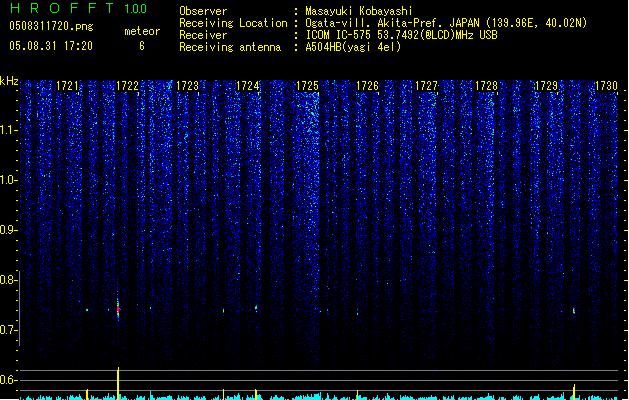Screen dimensions: 629x400
Task: Click the kHz axis unit label
Action: [9, 81]
